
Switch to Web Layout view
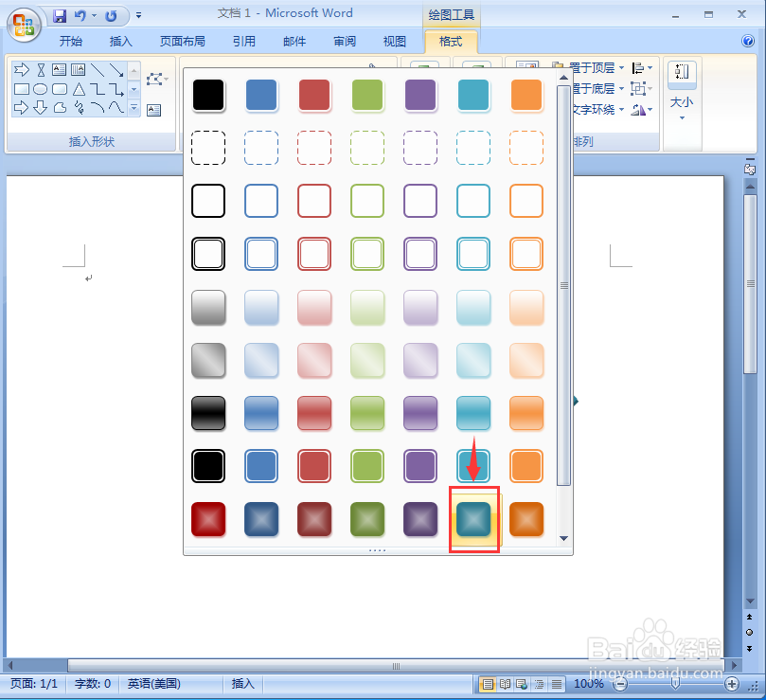[523, 684]
